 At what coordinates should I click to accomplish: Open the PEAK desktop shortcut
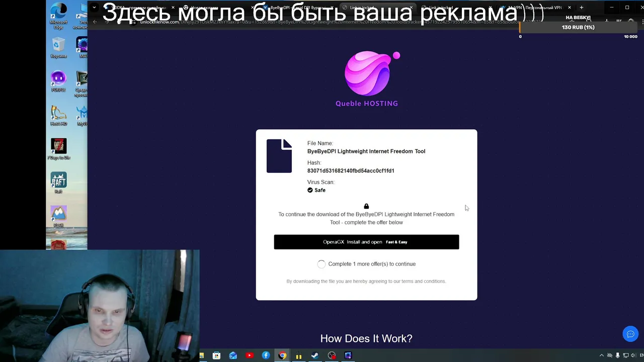point(58,217)
